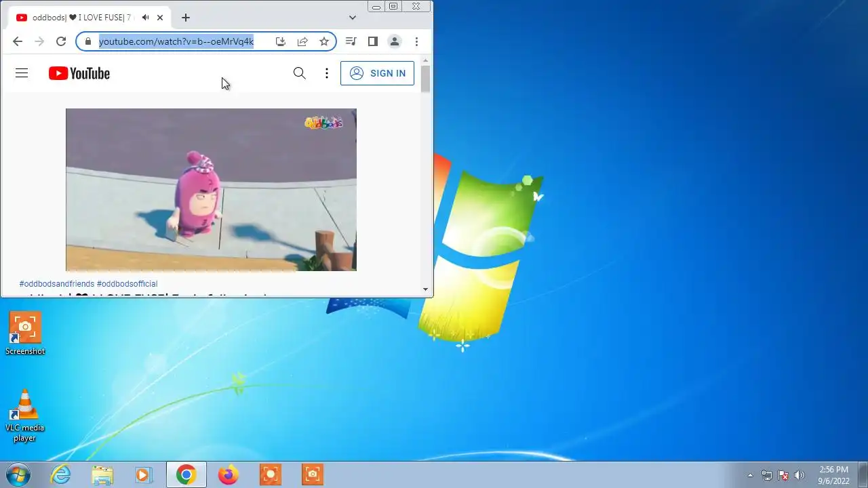
Task: Mute the tab via its speaker icon
Action: click(145, 18)
